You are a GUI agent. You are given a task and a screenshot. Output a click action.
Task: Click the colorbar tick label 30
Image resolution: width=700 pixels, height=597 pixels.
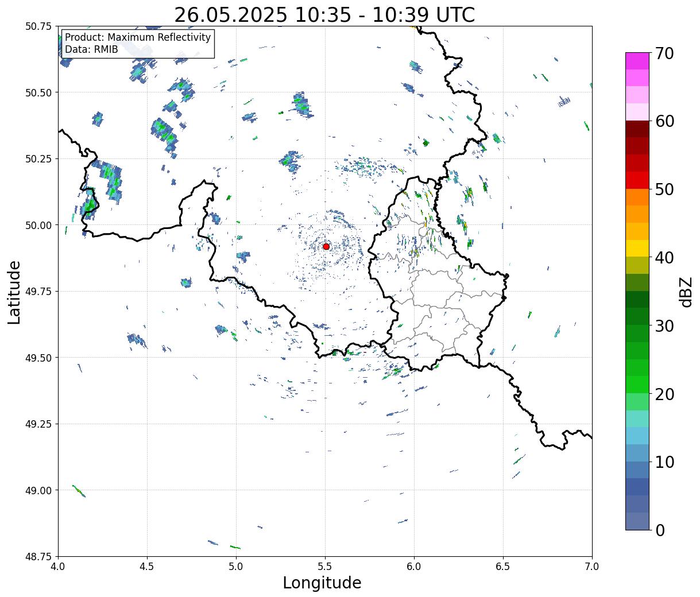click(x=664, y=325)
